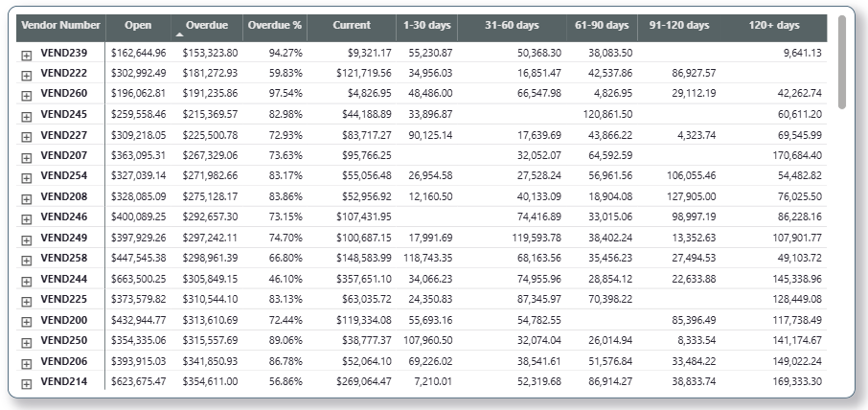Click 120+ days value 149,022.24

click(797, 361)
